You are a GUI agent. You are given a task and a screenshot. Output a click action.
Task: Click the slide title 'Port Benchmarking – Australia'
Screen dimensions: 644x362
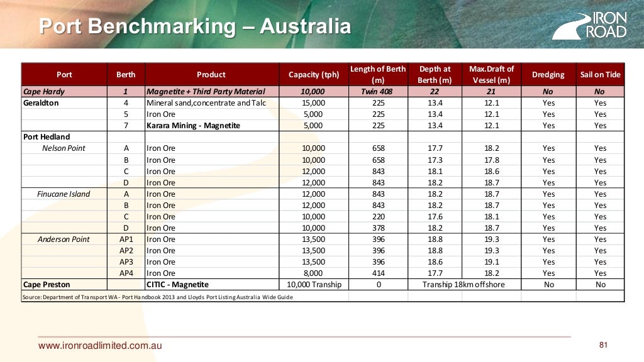coord(195,26)
